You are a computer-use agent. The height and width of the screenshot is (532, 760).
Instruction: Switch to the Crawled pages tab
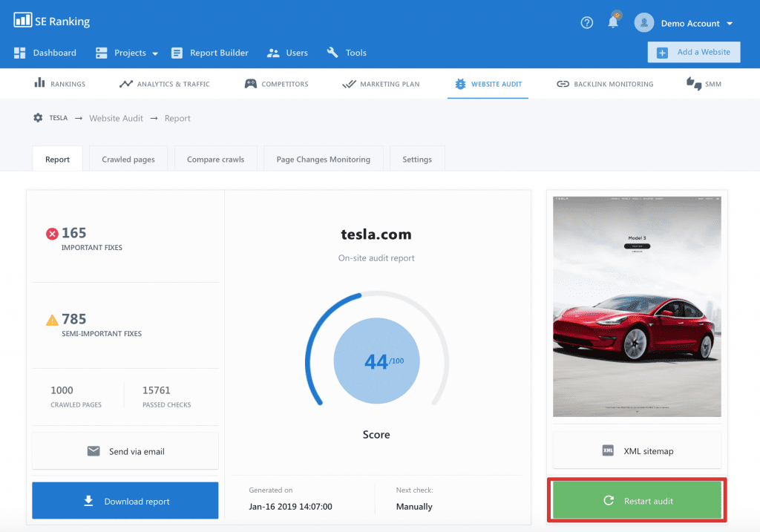(128, 158)
